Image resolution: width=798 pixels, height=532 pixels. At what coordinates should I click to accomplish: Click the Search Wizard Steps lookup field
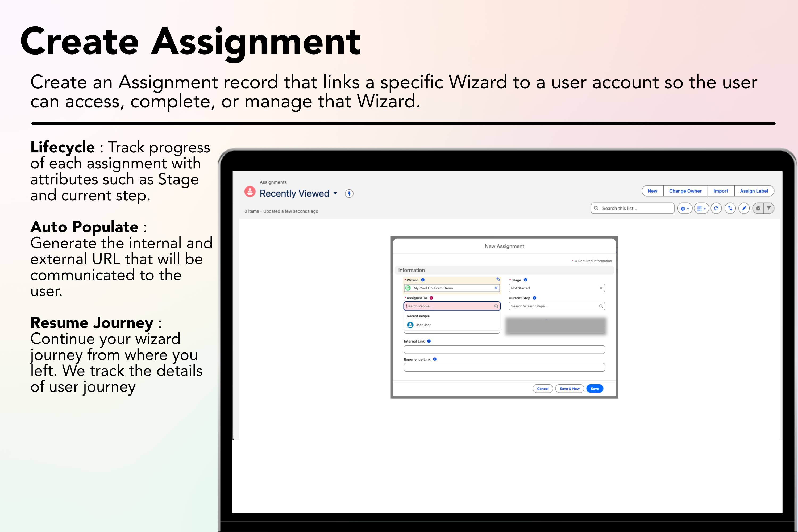[556, 306]
